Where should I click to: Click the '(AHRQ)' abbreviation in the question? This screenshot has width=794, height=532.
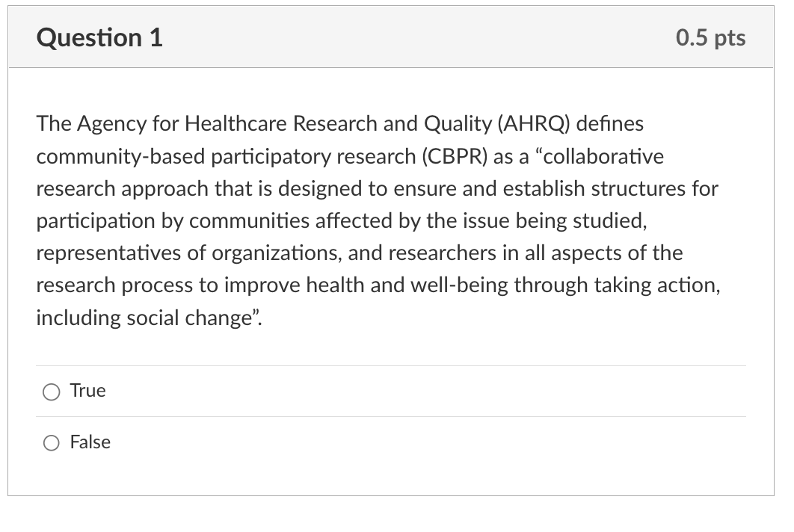(x=534, y=123)
